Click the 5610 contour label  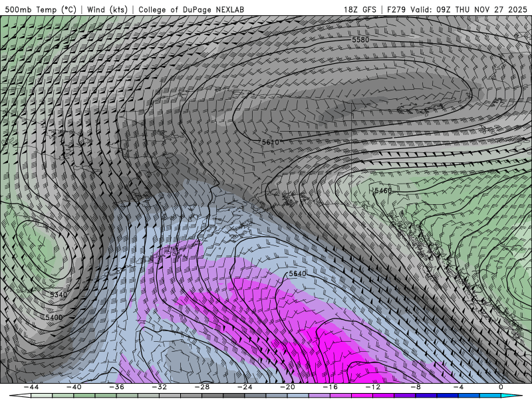(x=271, y=142)
